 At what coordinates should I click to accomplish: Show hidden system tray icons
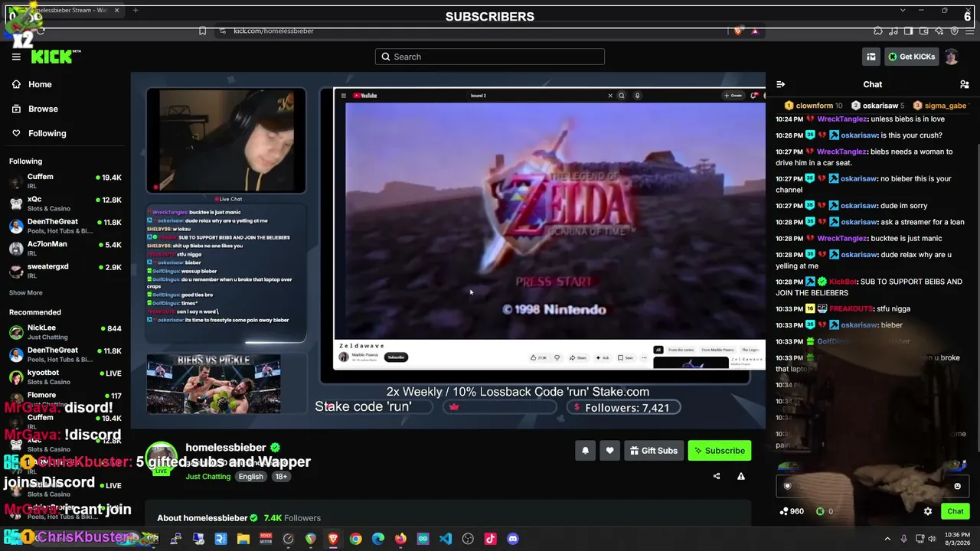point(887,539)
